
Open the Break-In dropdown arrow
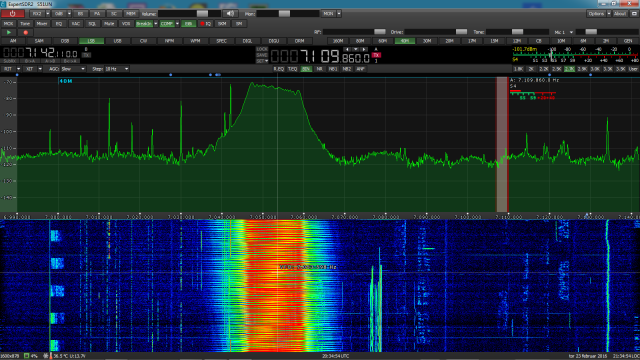pos(156,24)
